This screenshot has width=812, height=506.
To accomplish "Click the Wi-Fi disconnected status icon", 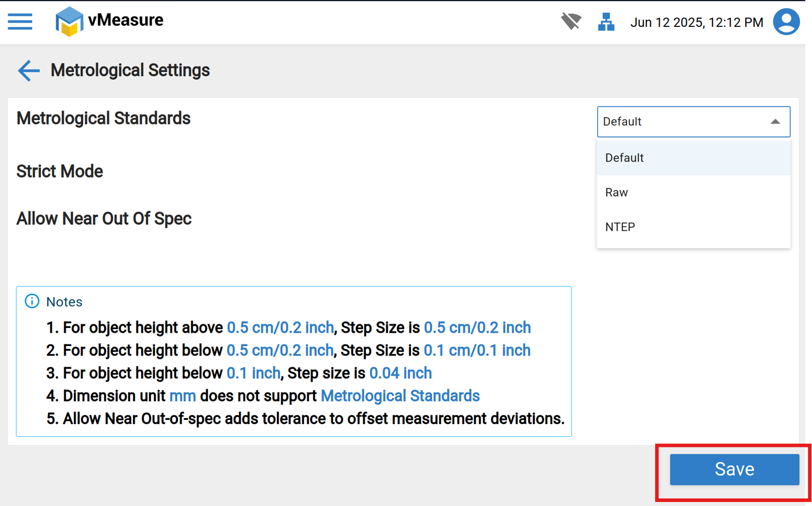I will pos(571,22).
